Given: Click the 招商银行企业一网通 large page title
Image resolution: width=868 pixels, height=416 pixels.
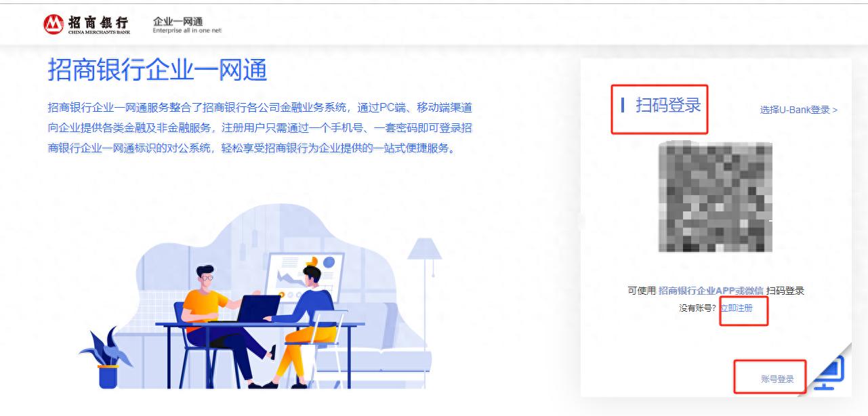Looking at the screenshot, I should [157, 70].
